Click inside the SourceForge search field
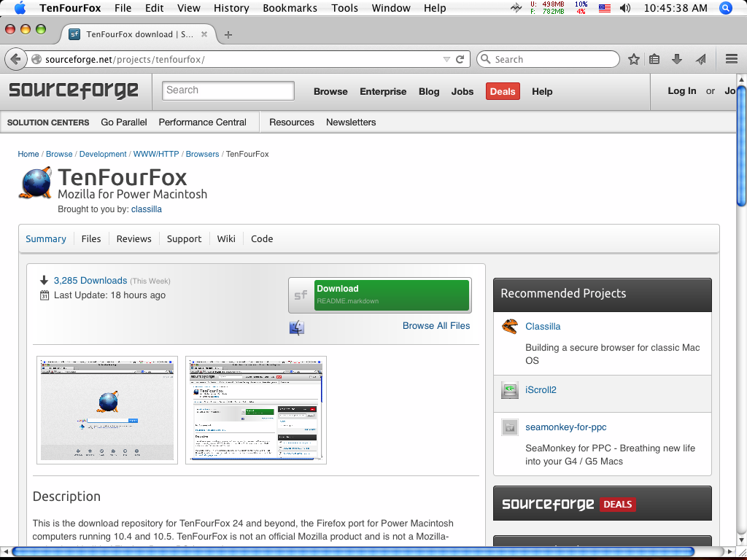The height and width of the screenshot is (560, 747). [228, 90]
